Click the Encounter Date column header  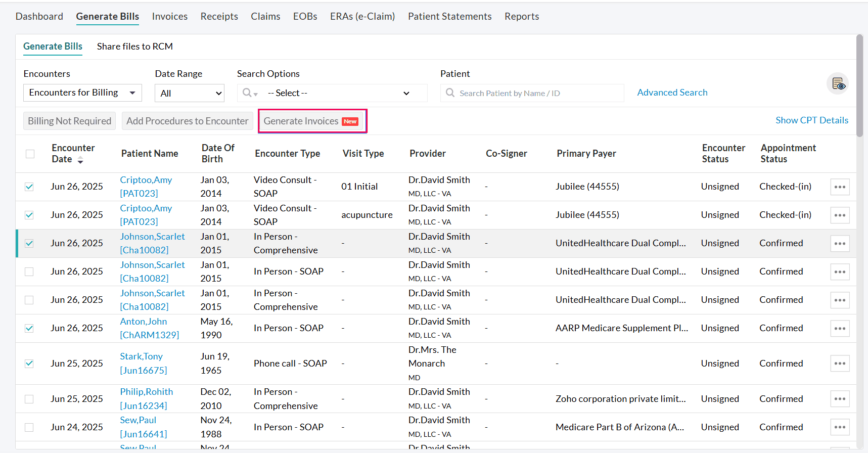pos(73,154)
